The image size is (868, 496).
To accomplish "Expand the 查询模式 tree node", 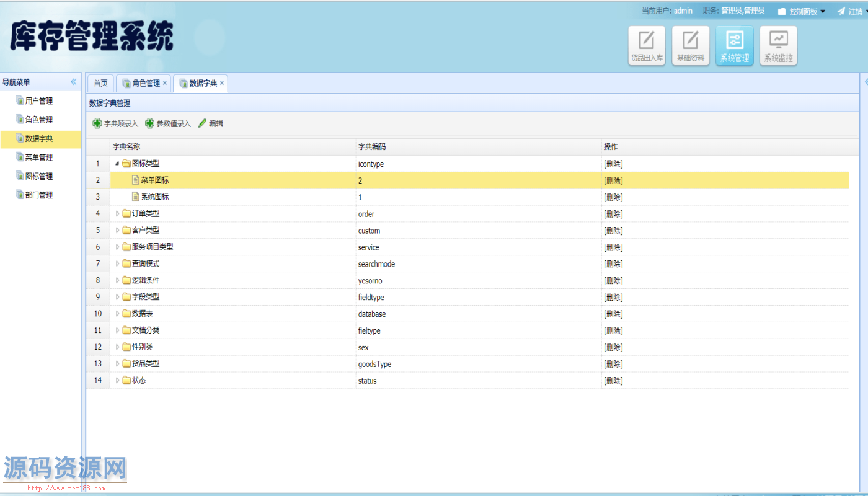I will (117, 263).
